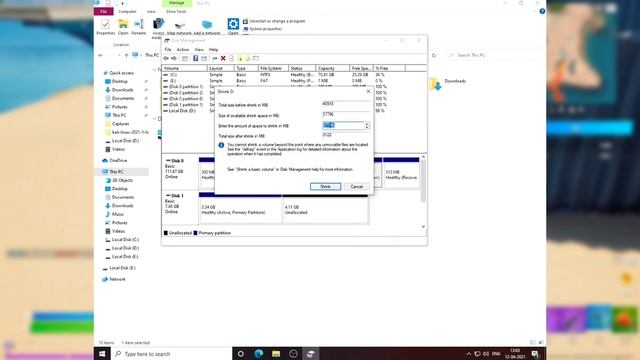Open Disk Management Help menu
This screenshot has width=640, height=360.
[x=213, y=49]
